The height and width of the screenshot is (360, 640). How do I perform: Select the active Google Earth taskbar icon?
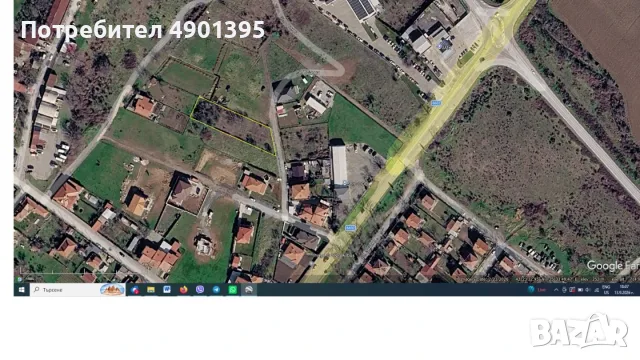249,290
